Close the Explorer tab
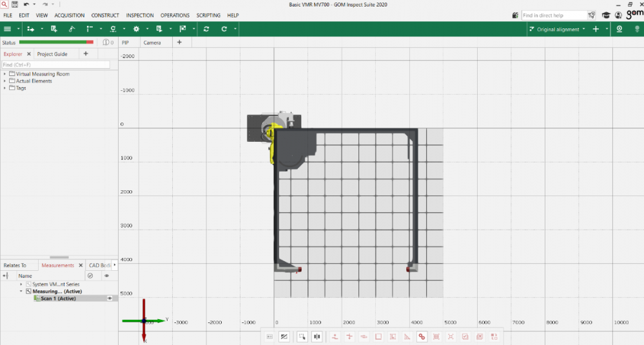The height and width of the screenshot is (345, 644). 29,54
